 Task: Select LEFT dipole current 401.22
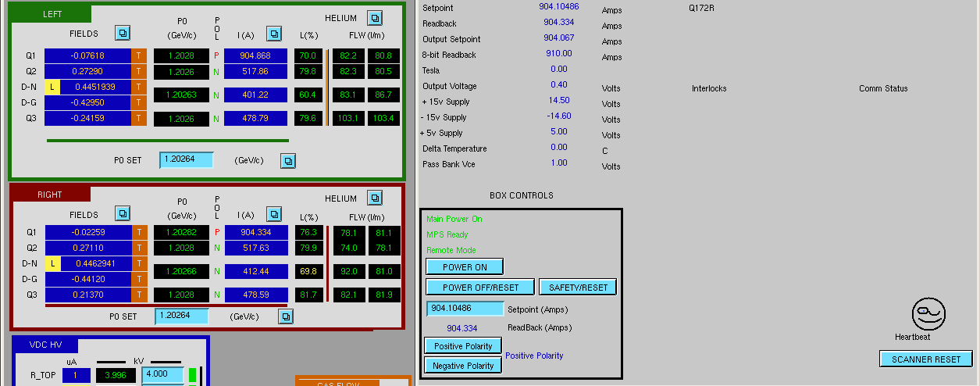tap(255, 95)
